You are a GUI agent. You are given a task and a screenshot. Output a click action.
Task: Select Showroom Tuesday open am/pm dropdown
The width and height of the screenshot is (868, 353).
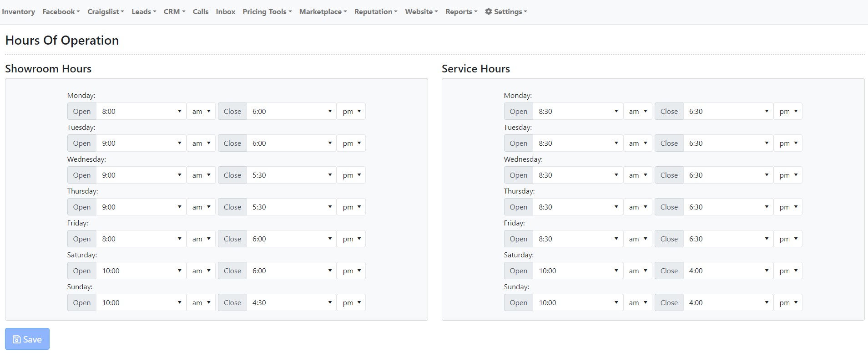click(x=201, y=143)
